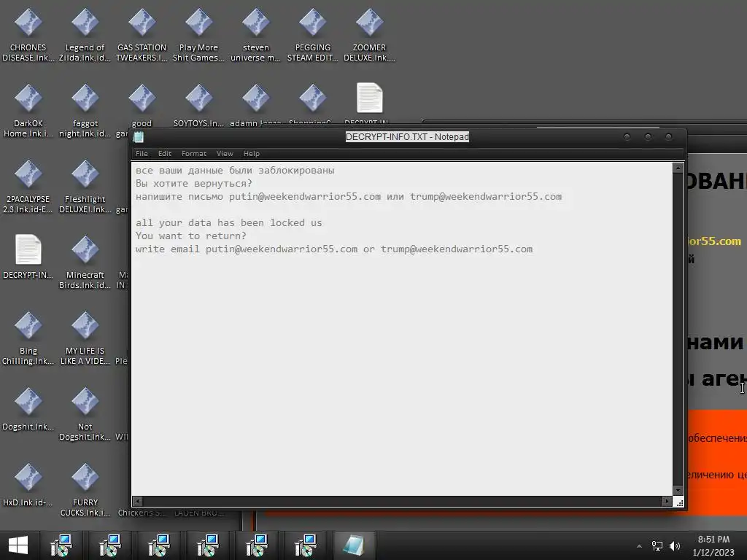The width and height of the screenshot is (747, 560).
Task: Click the rightmost Notepad window control button
Action: coord(669,137)
